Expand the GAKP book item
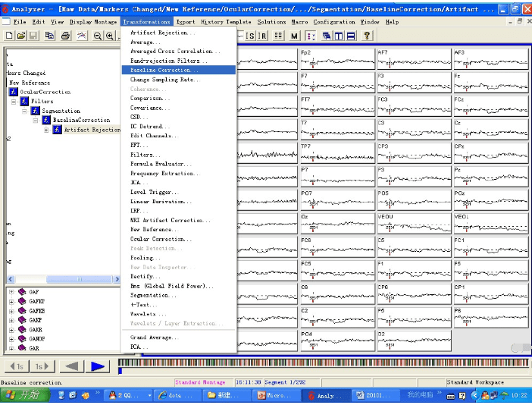The image size is (532, 405). point(11,320)
